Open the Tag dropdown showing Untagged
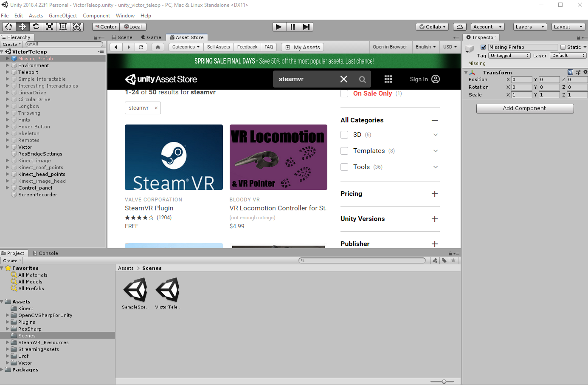The height and width of the screenshot is (385, 588). tap(509, 56)
